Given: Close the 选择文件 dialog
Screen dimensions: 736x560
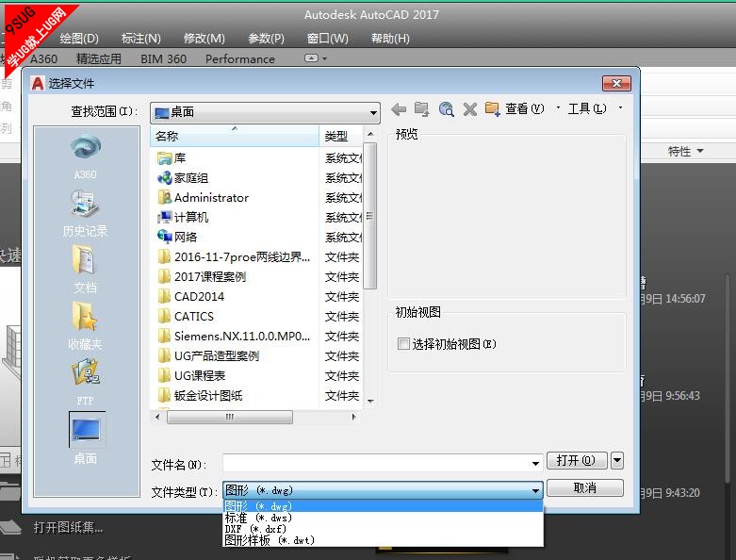Looking at the screenshot, I should pos(616,84).
